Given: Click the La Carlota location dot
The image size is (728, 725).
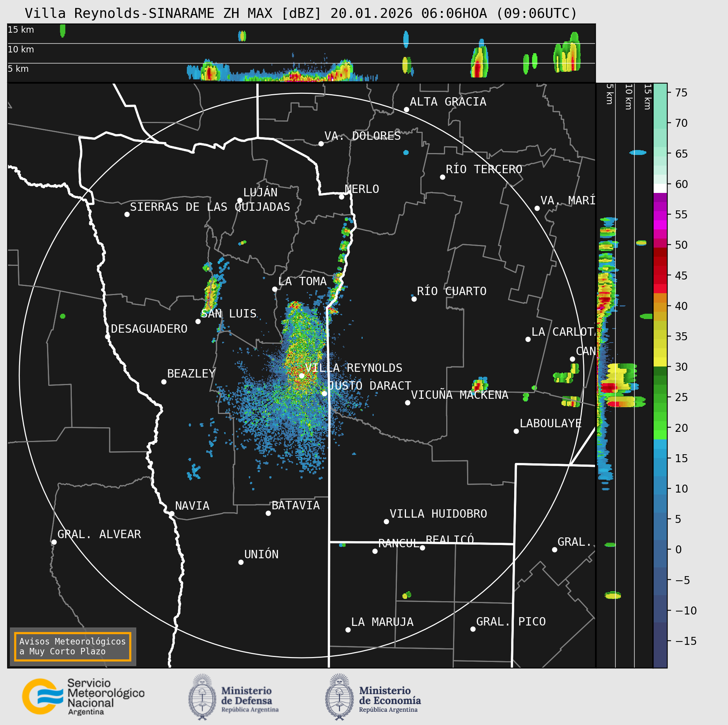Looking at the screenshot, I should click(x=528, y=340).
